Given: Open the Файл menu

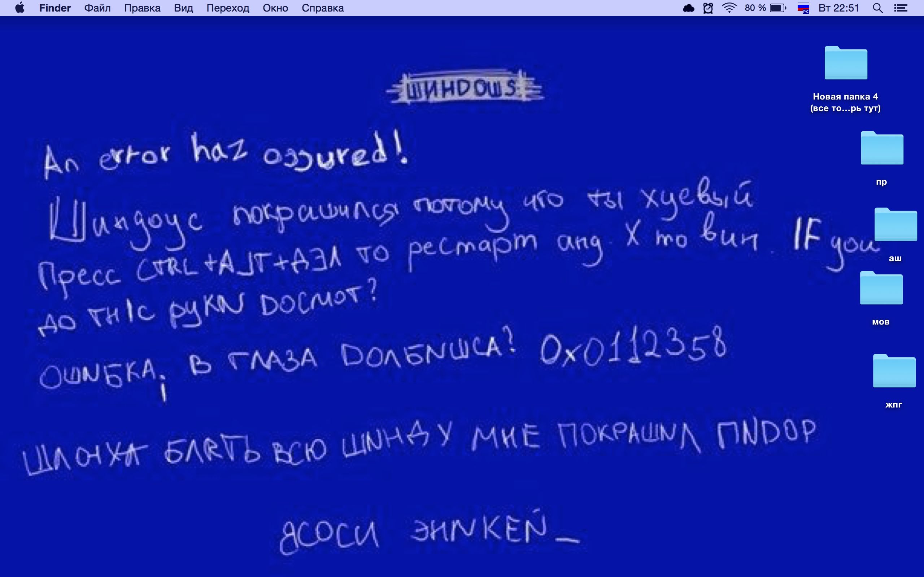Looking at the screenshot, I should coord(97,8).
